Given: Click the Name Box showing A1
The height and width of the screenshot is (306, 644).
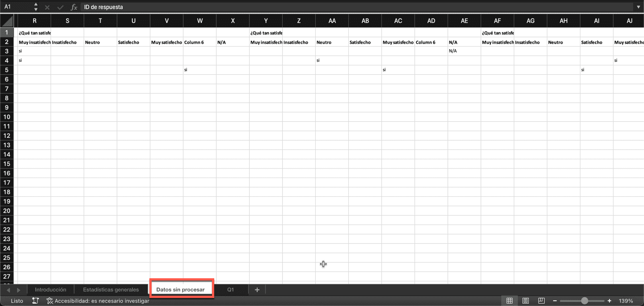Looking at the screenshot, I should click(17, 7).
